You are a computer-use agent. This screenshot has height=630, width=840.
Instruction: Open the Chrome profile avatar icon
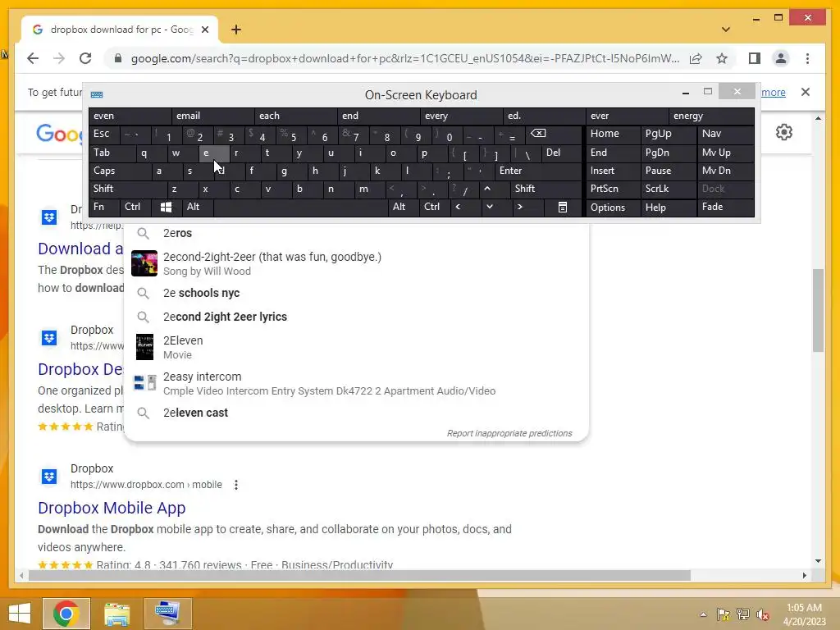781,58
